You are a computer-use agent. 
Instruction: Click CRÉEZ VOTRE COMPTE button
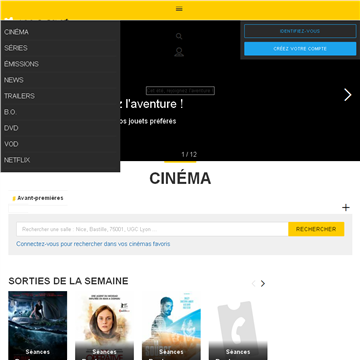[300, 49]
